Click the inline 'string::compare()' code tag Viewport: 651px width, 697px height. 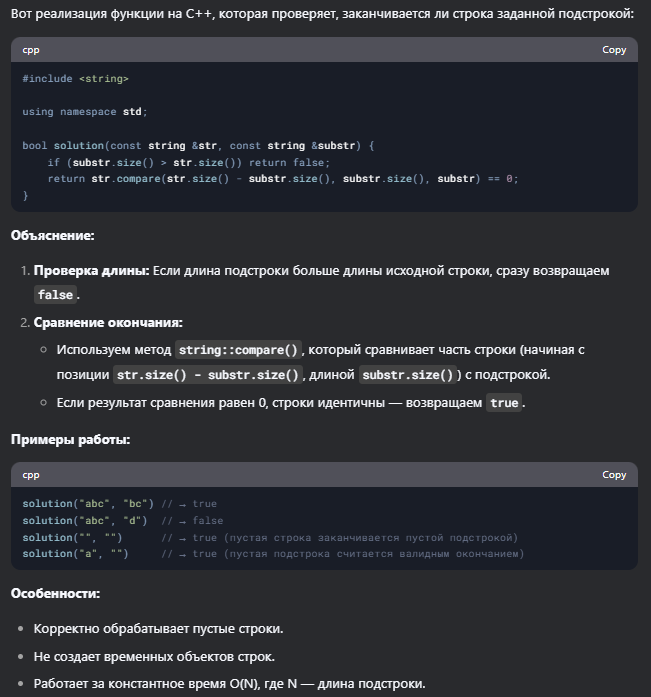(238, 350)
